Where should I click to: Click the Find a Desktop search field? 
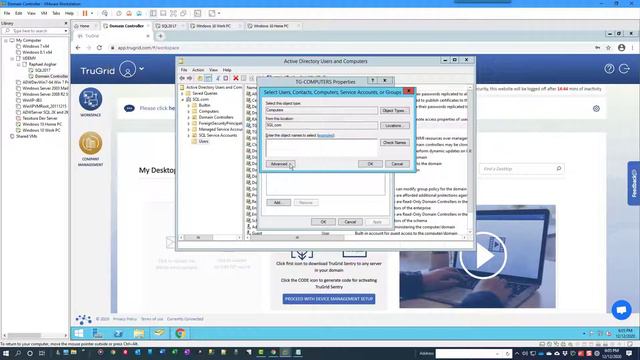point(522,169)
